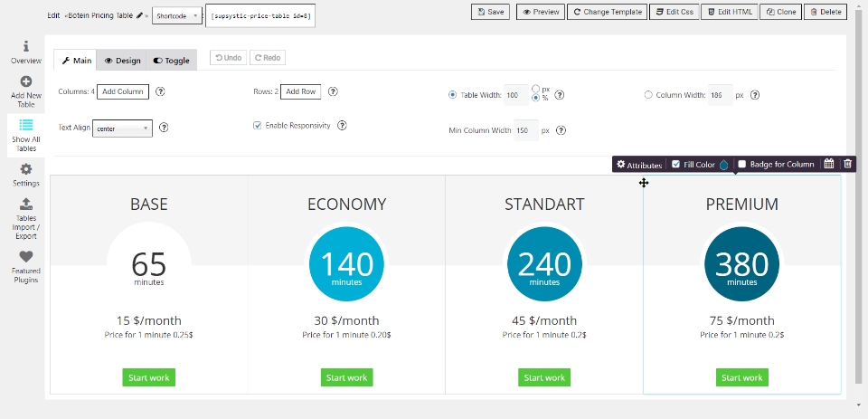Open Featured Plugins heart icon

pyautogui.click(x=26, y=257)
